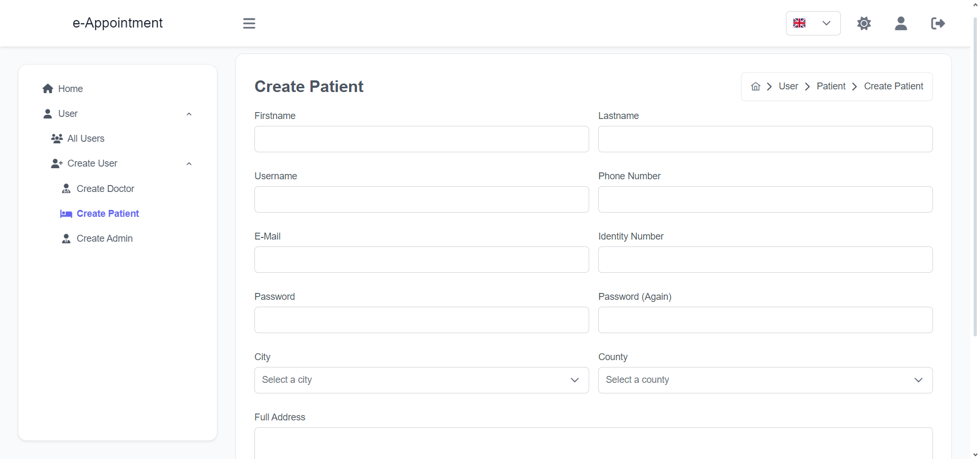980x459 pixels.
Task: Click the Identity Number input field
Action: [x=765, y=260]
